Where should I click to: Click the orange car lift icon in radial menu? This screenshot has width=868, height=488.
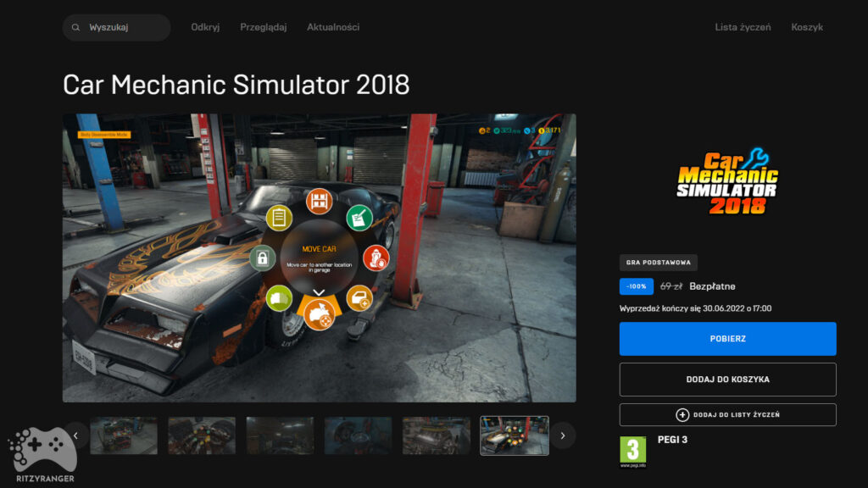(x=319, y=201)
